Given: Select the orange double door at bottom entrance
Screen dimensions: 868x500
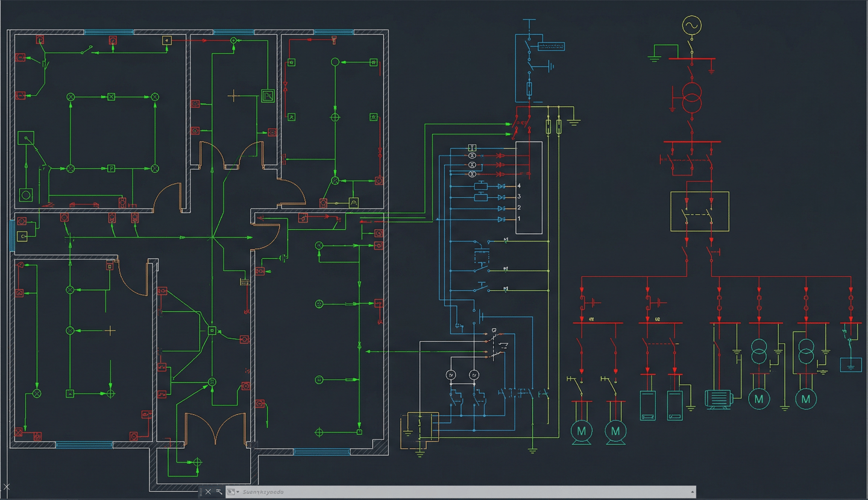Looking at the screenshot, I should pyautogui.click(x=215, y=429).
